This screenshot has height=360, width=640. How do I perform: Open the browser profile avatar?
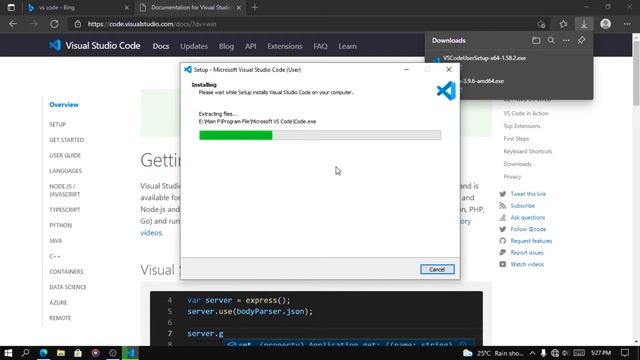click(605, 24)
